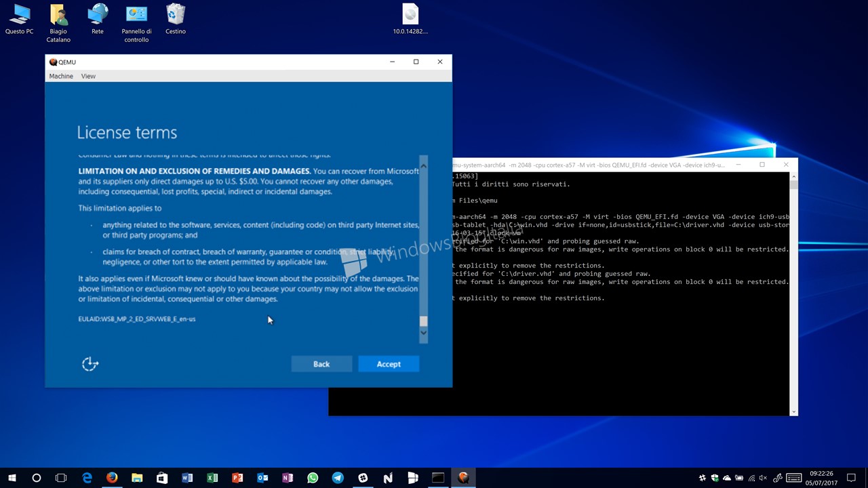Open the Wi-Fi network tray icon
This screenshot has width=868, height=488.
(751, 478)
